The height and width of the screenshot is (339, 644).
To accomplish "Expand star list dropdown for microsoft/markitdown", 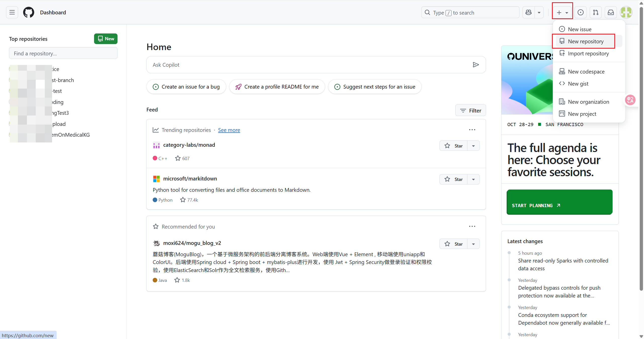I will [x=473, y=179].
